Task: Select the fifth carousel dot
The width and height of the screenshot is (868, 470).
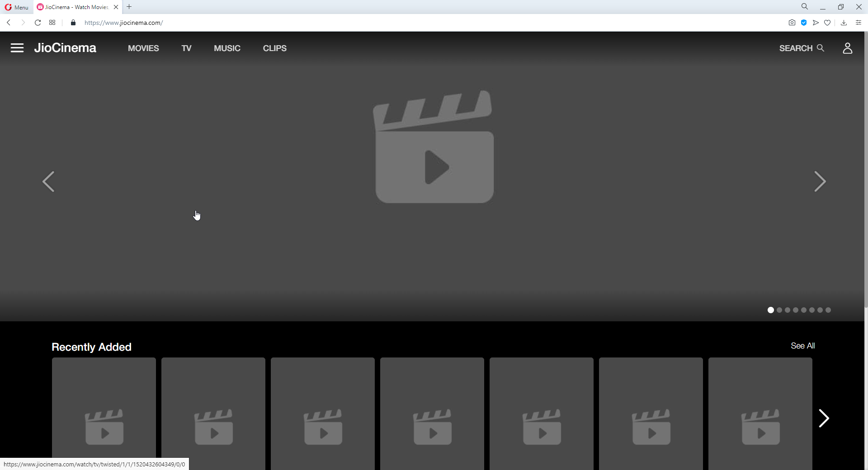Action: click(804, 310)
